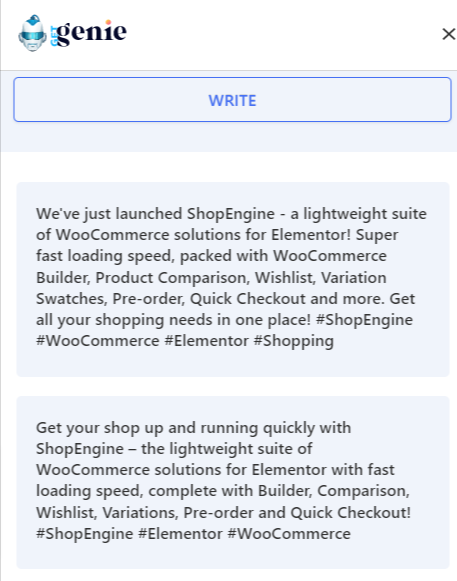The image size is (457, 581).
Task: Click "ShopEngine" in second card's second line
Action: pyautogui.click(x=80, y=449)
